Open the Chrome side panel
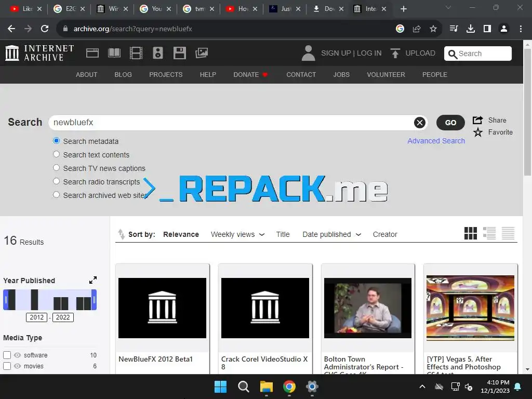Image resolution: width=532 pixels, height=399 pixels. coord(487,29)
